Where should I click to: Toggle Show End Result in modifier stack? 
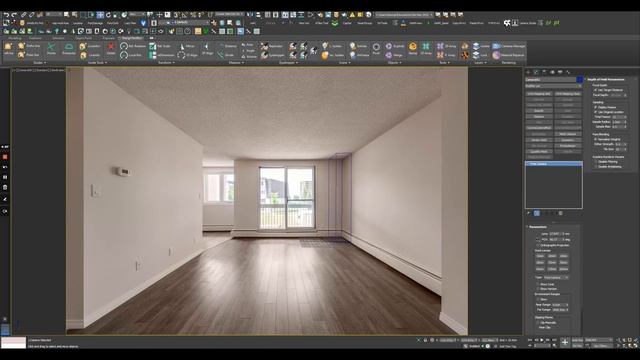(x=537, y=213)
